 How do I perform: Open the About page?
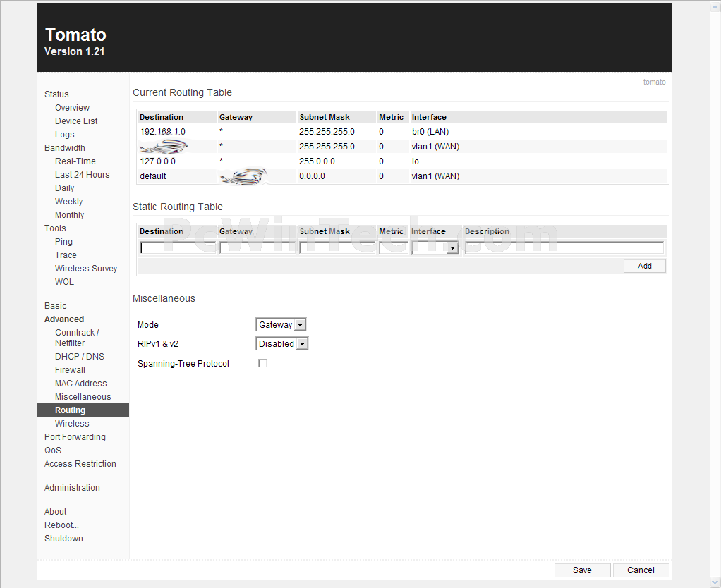[56, 512]
